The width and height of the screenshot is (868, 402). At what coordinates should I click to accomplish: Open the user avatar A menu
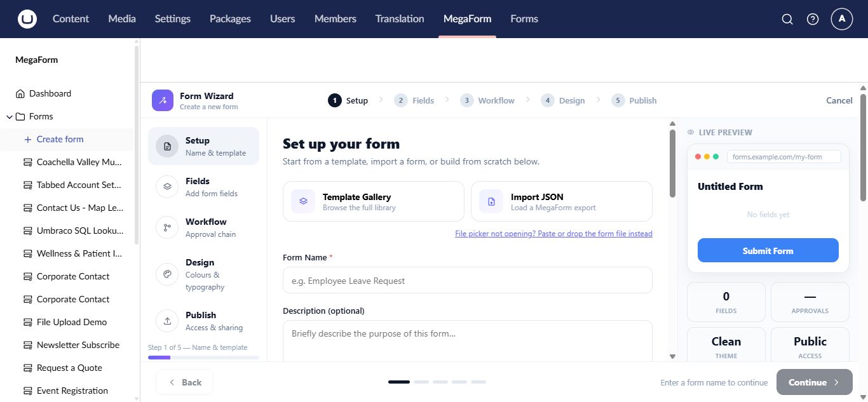pos(842,19)
